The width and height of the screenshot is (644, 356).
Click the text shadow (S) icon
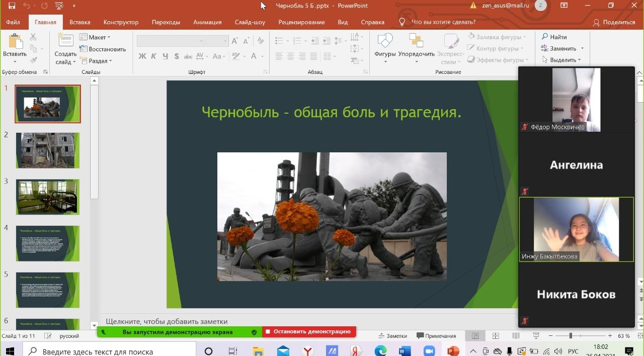click(176, 56)
